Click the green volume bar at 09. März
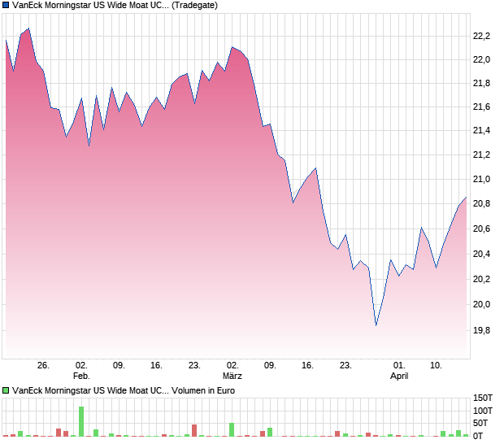The width and height of the screenshot is (504, 444). tap(270, 432)
